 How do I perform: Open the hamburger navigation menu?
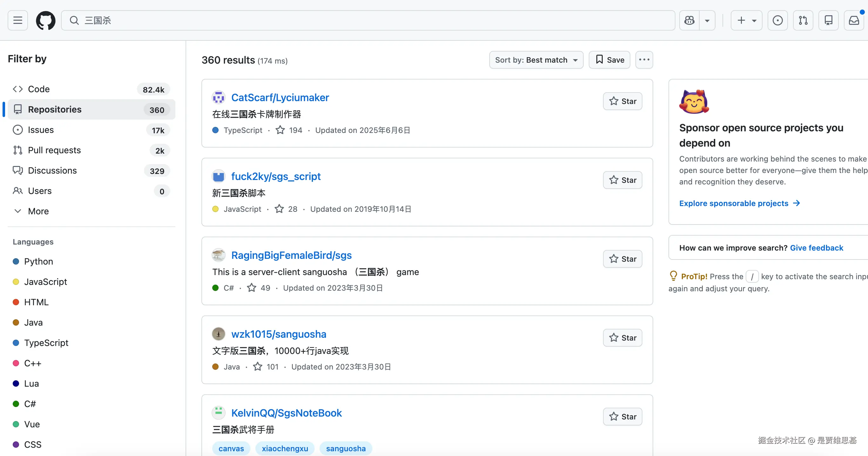[17, 20]
